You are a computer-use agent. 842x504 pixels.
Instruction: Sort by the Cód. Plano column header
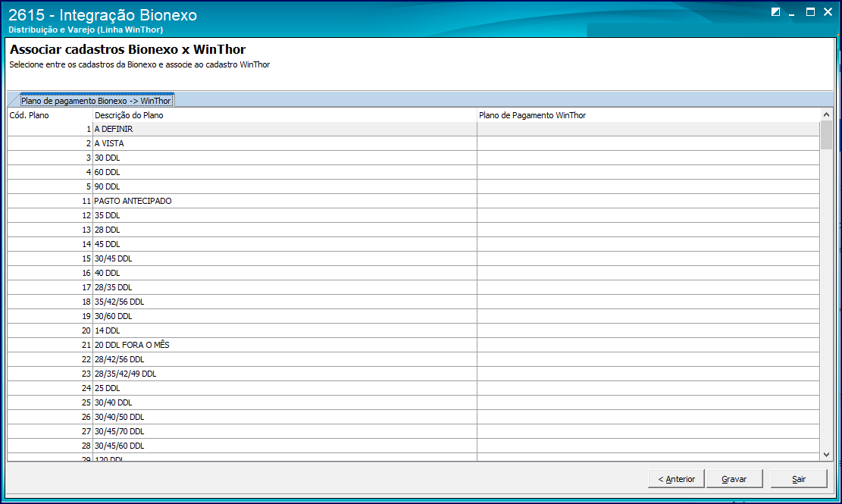click(50, 115)
